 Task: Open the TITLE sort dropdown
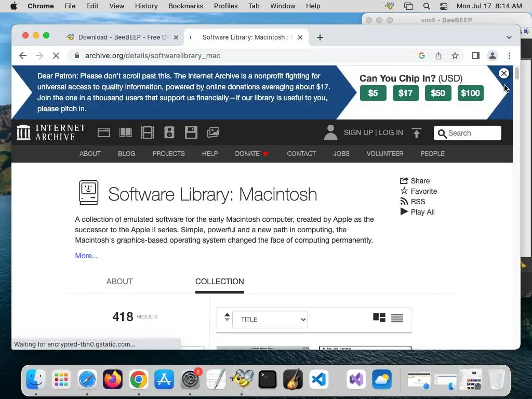pos(270,320)
